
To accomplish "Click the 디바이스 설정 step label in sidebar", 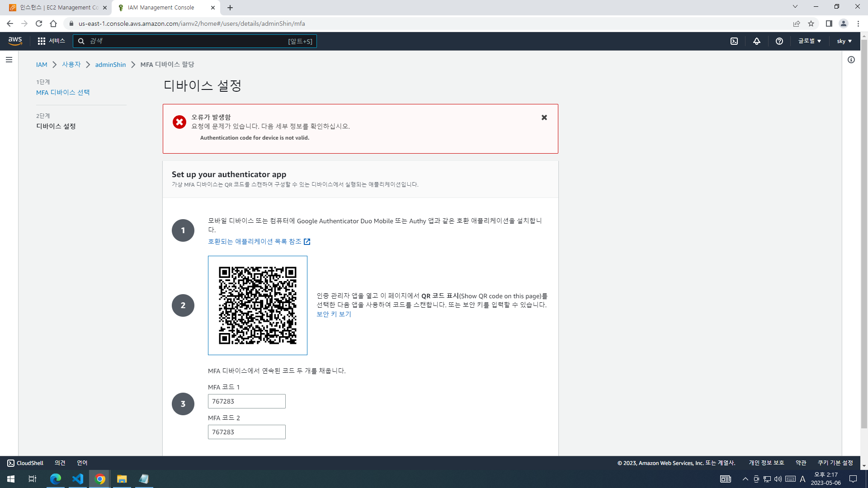I will click(56, 127).
